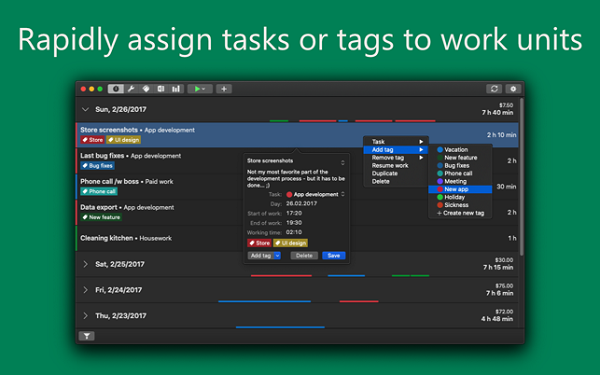
Task: Open the Store screenshots title stepper
Action: pyautogui.click(x=342, y=163)
